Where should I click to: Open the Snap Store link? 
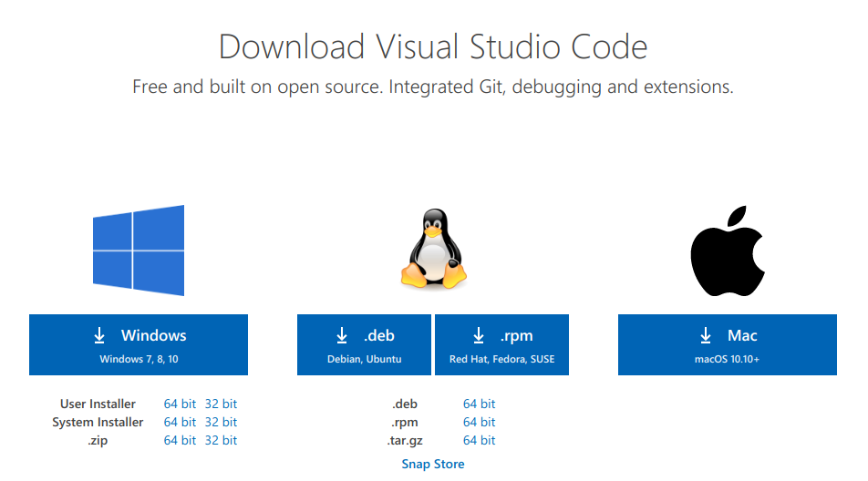(433, 465)
